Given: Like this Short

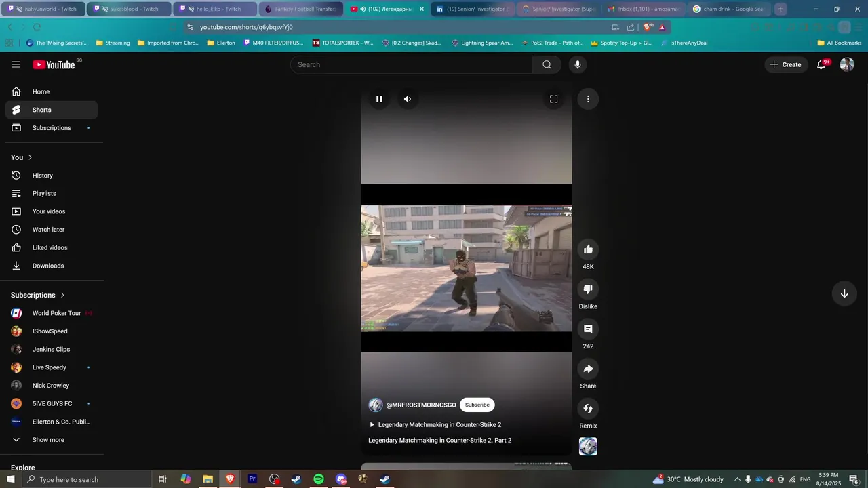Looking at the screenshot, I should 588,249.
